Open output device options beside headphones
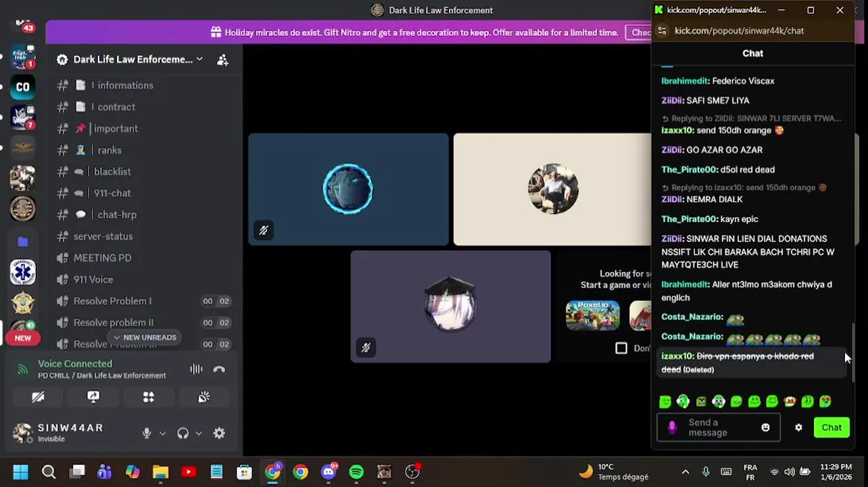Viewport: 868px width, 487px height. click(199, 433)
